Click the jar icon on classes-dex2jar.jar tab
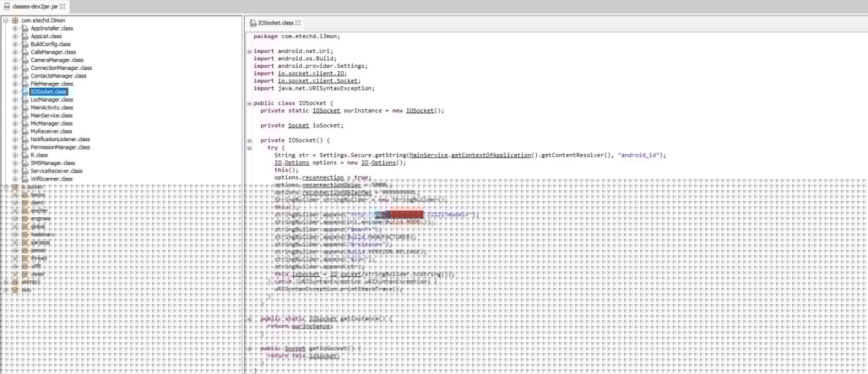 pos(6,6)
